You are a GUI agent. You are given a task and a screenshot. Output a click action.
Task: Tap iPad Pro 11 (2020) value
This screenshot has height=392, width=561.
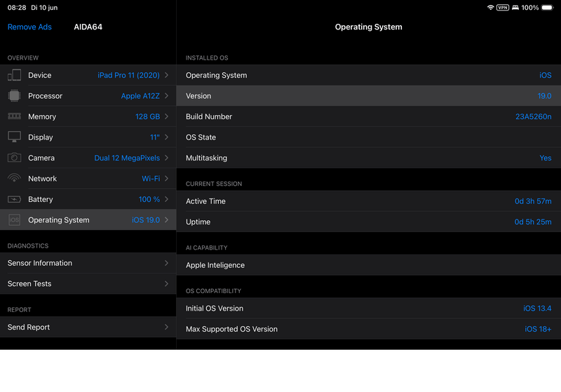(x=128, y=75)
